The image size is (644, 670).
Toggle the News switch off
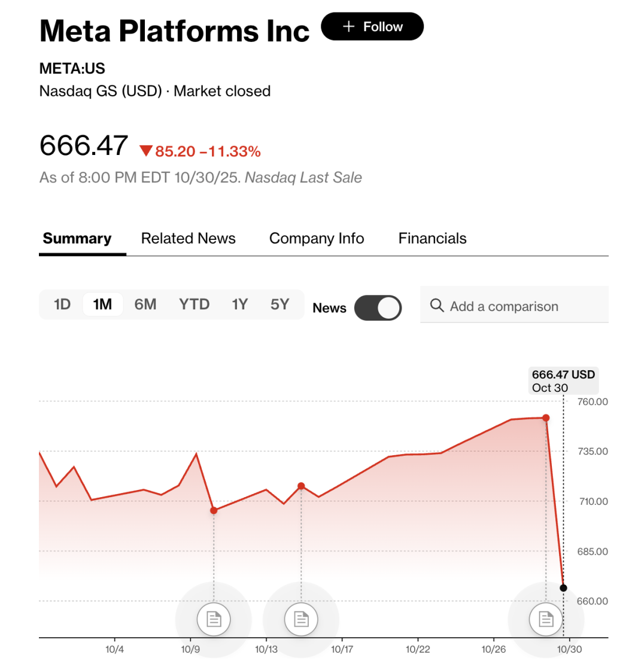coord(378,308)
